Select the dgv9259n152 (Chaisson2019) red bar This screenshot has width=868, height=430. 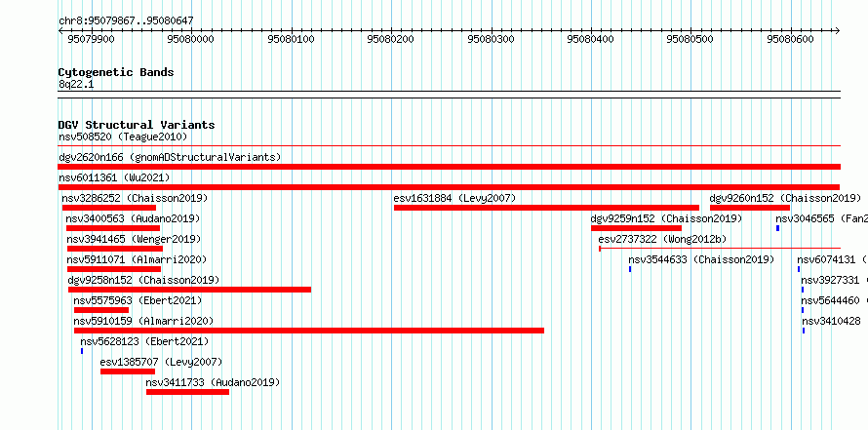point(636,228)
